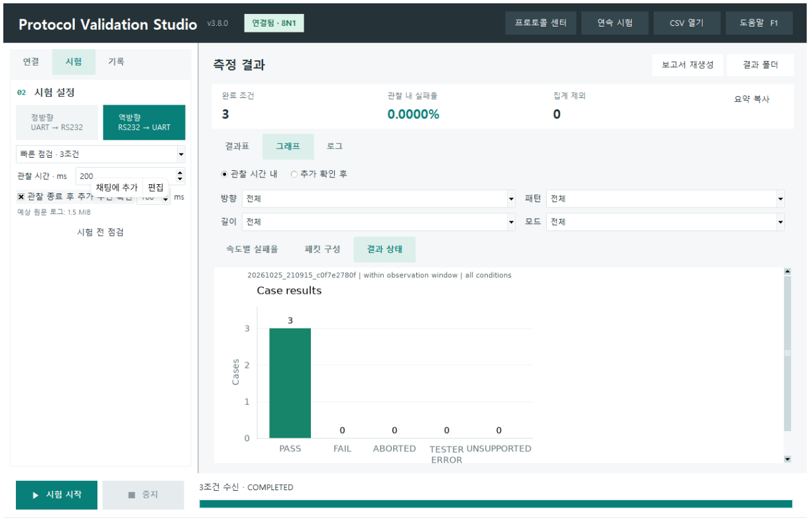Open 도움말 F1 help

click(x=759, y=23)
